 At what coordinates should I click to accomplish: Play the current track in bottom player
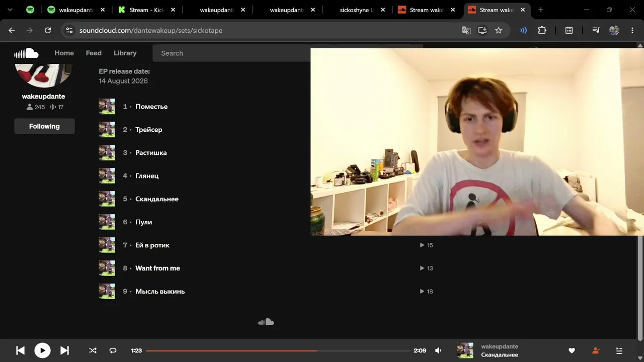point(42,350)
